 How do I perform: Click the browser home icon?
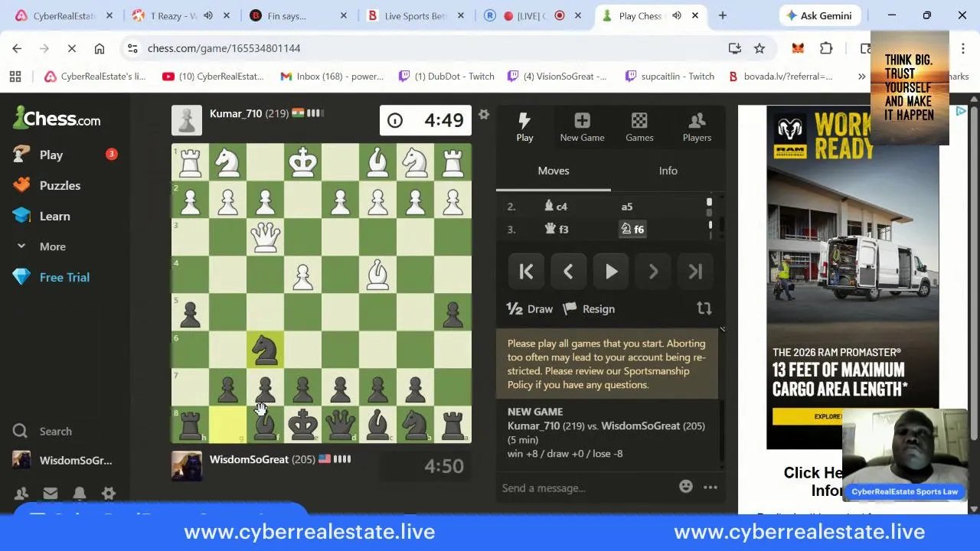[x=99, y=48]
